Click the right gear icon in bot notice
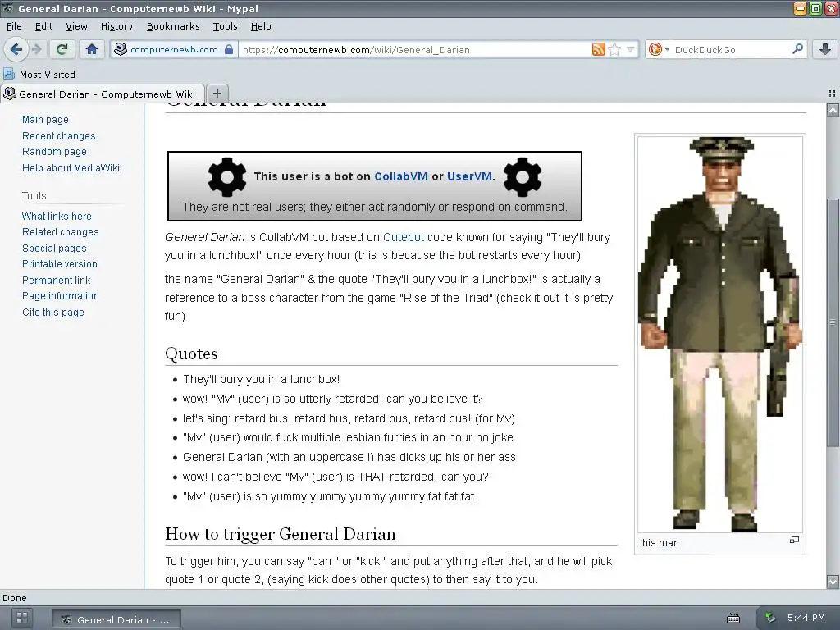 click(523, 177)
